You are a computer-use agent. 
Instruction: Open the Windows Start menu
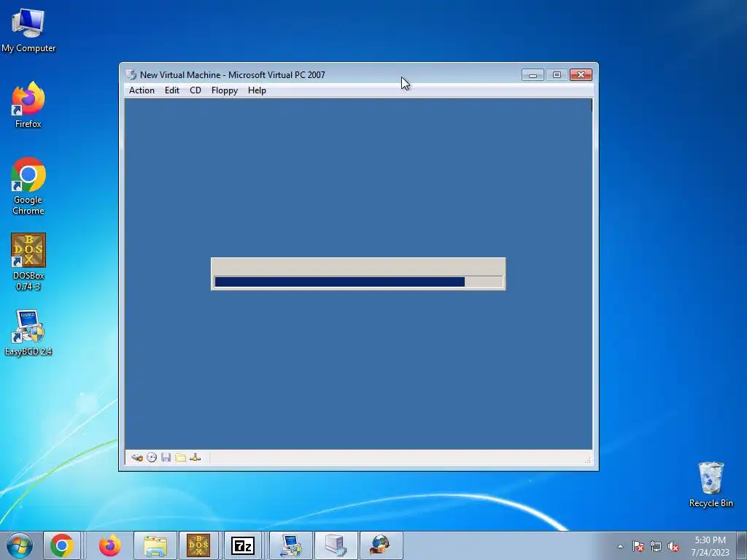coord(20,545)
